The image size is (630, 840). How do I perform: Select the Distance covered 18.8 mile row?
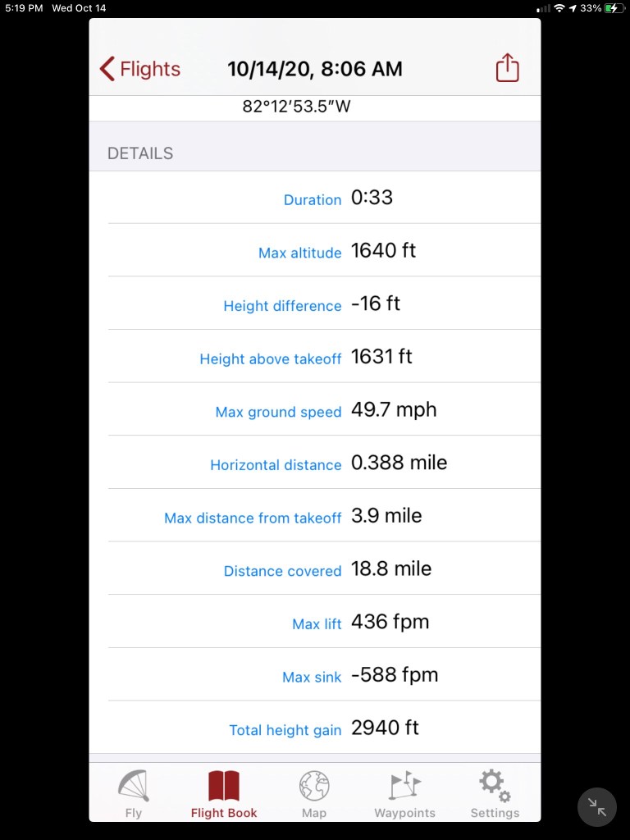coord(324,569)
